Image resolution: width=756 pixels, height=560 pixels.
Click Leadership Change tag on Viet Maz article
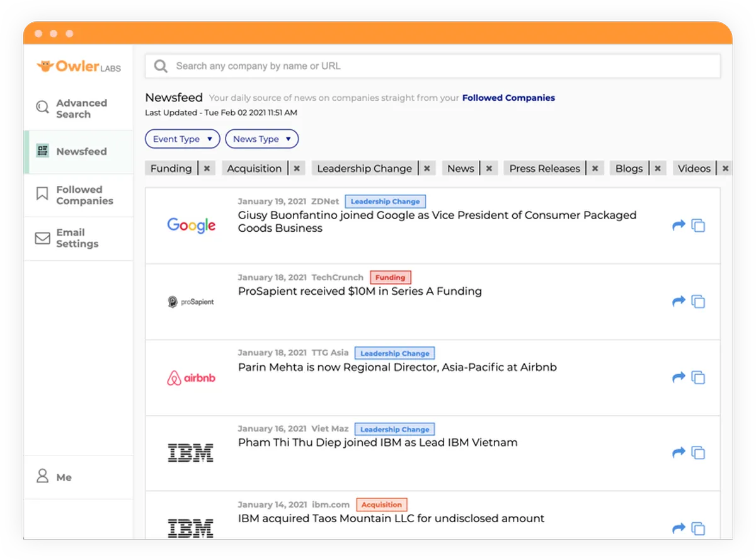tap(394, 430)
